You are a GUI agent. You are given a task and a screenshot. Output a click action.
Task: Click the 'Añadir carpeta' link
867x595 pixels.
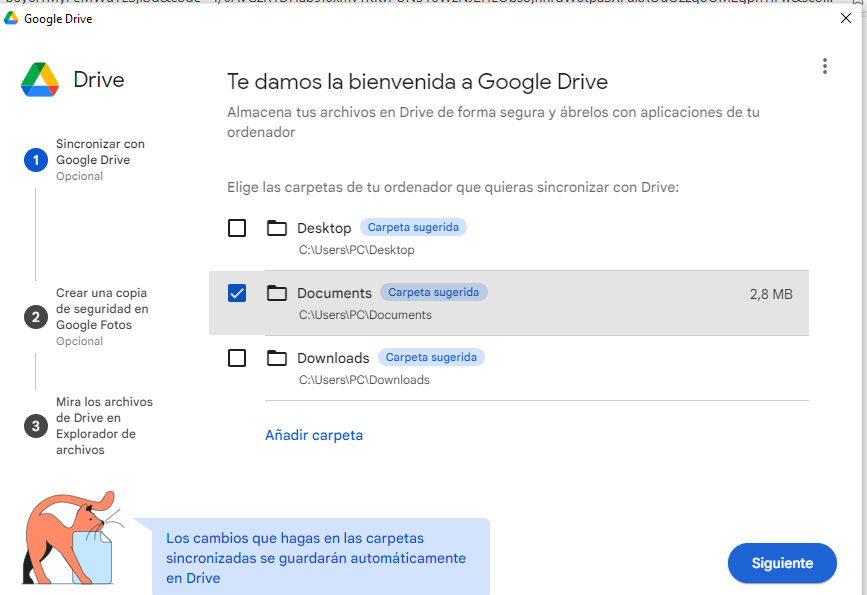point(314,435)
